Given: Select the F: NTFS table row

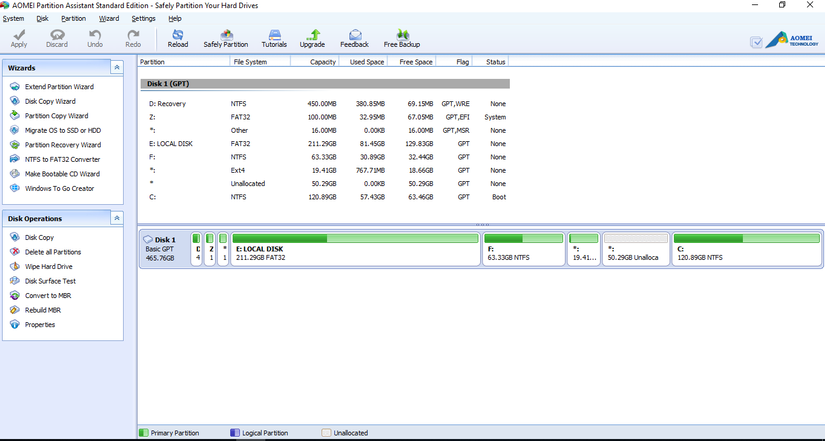Looking at the screenshot, I should tap(325, 157).
